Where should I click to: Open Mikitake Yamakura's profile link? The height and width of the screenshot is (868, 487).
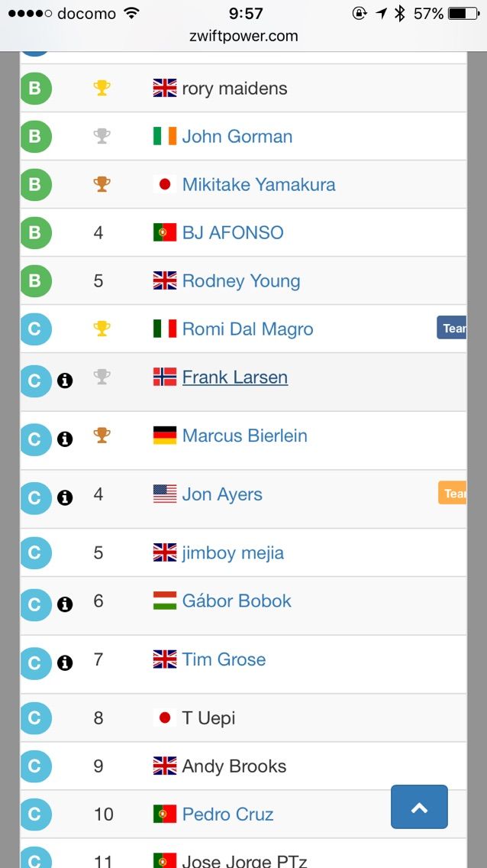[x=259, y=185]
